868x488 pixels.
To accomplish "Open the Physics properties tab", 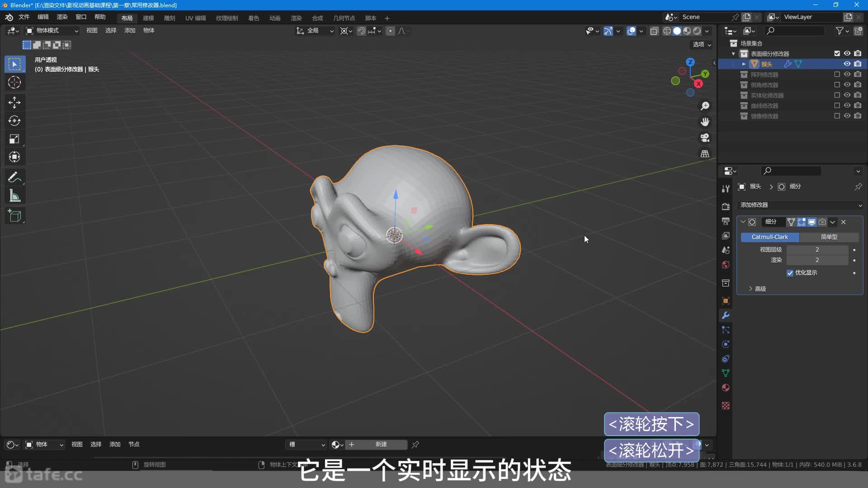I will [726, 344].
